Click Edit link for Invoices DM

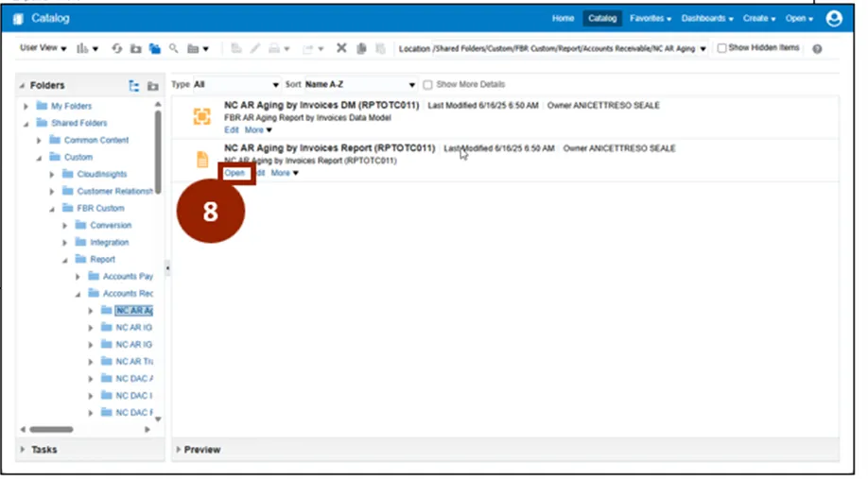pos(232,130)
